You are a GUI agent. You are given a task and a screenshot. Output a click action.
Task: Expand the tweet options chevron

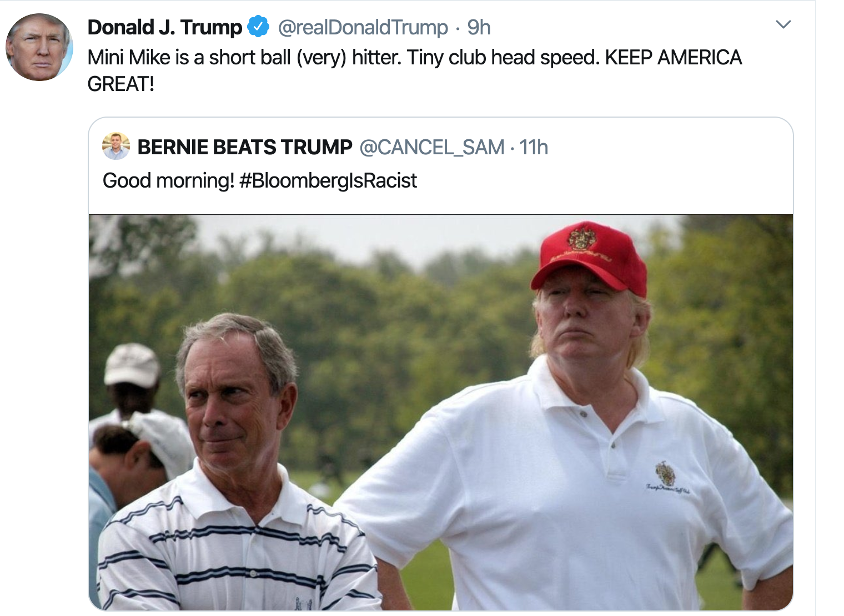tap(783, 24)
